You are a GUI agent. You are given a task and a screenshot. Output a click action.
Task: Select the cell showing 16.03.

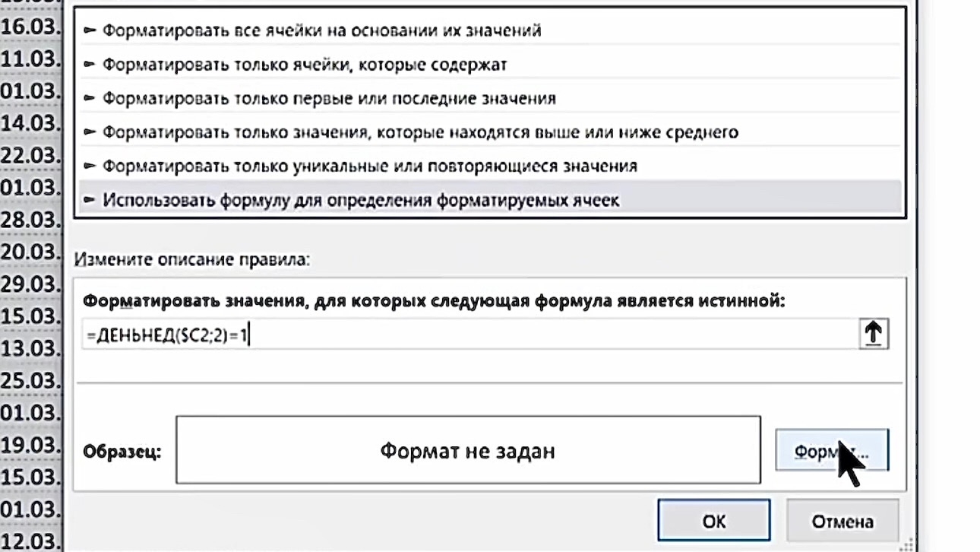pyautogui.click(x=30, y=25)
